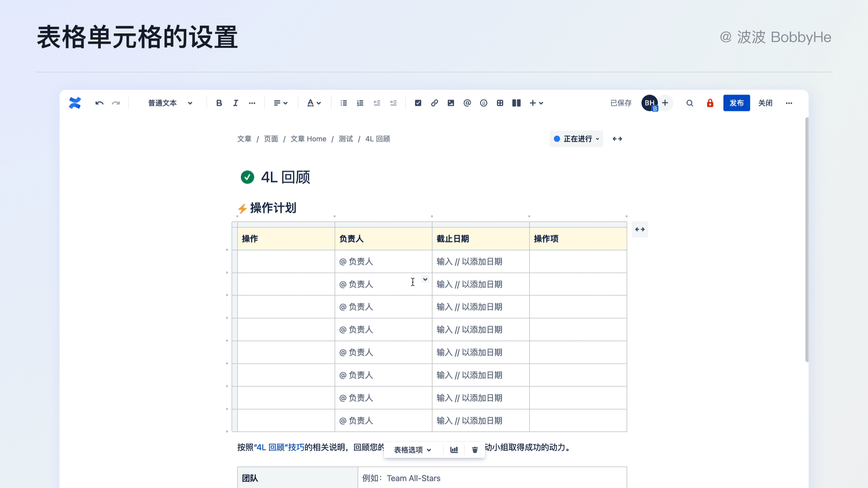868x488 pixels.
Task: Toggle italic text formatting
Action: click(236, 103)
